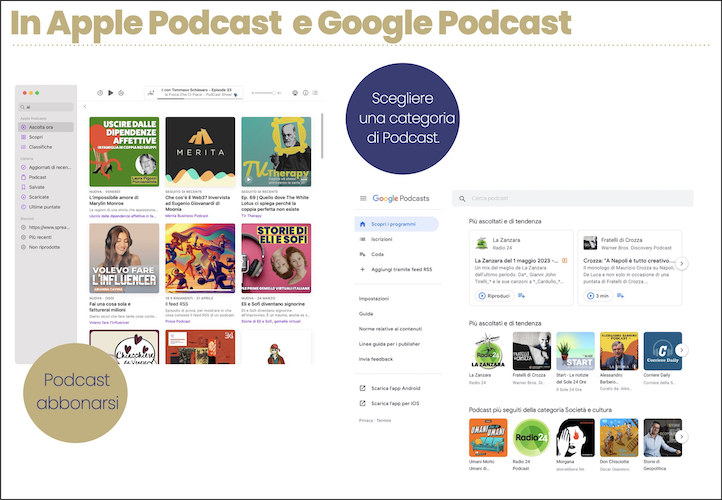Click Invia feedback
The width and height of the screenshot is (722, 500).
pos(376,359)
